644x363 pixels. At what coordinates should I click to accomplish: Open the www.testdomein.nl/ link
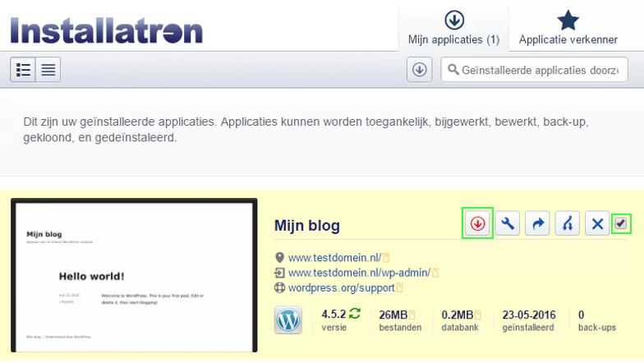point(335,258)
